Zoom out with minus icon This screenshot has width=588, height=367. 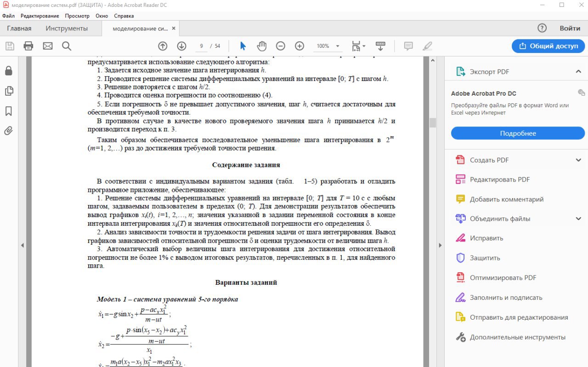pos(281,46)
